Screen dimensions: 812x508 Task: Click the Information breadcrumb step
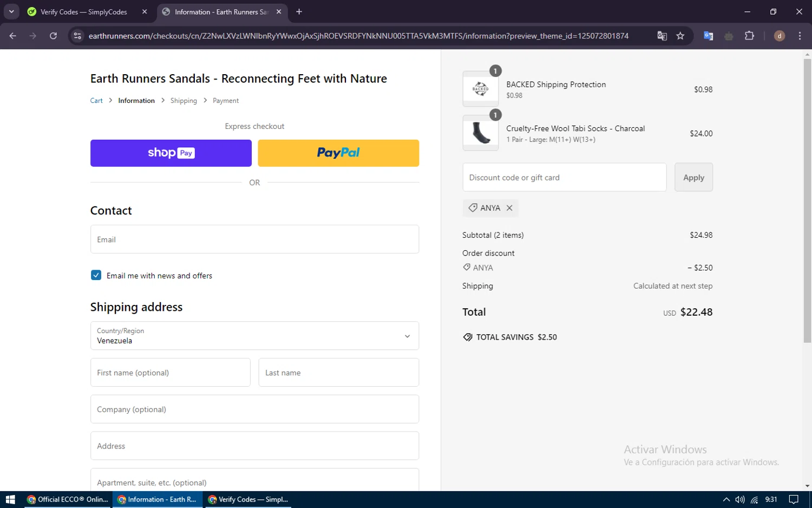136,101
